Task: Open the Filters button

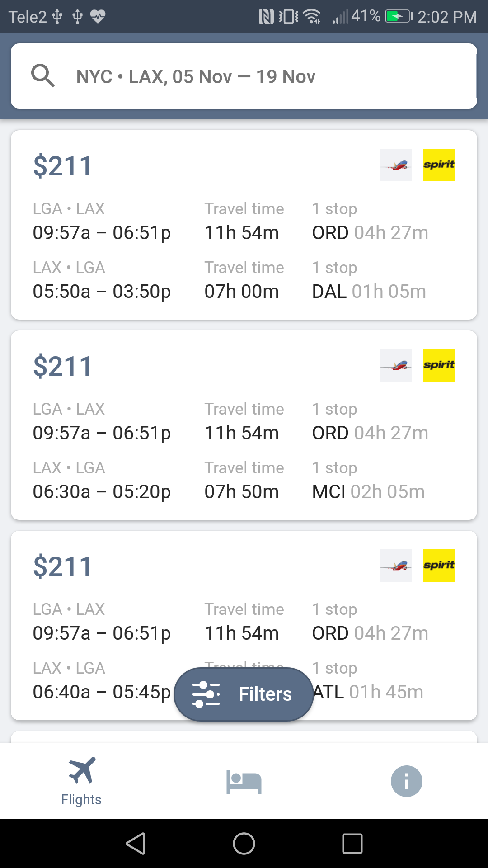Action: pyautogui.click(x=244, y=694)
